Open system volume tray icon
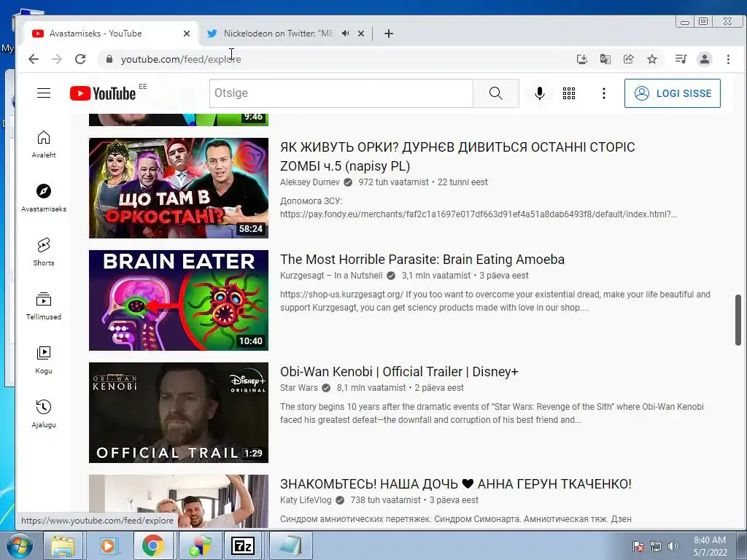 (x=673, y=546)
